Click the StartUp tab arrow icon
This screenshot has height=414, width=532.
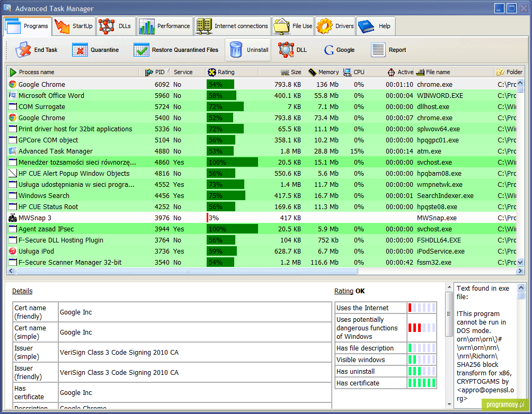coord(62,26)
